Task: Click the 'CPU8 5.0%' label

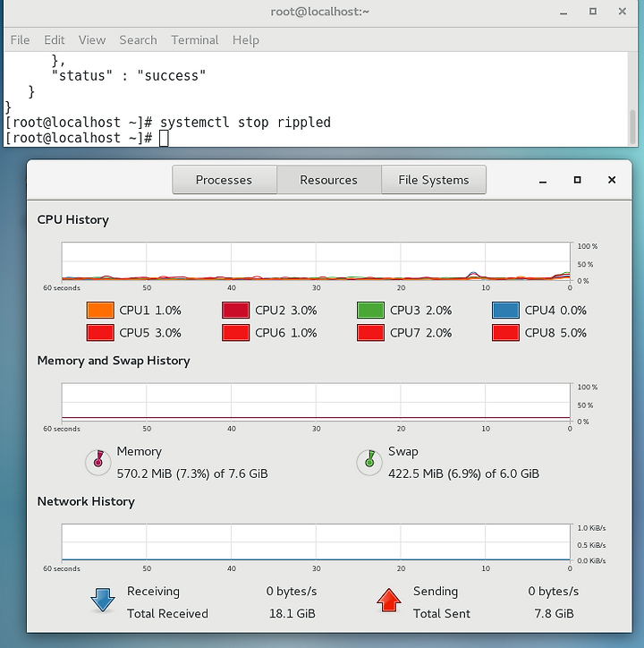Action: (555, 333)
